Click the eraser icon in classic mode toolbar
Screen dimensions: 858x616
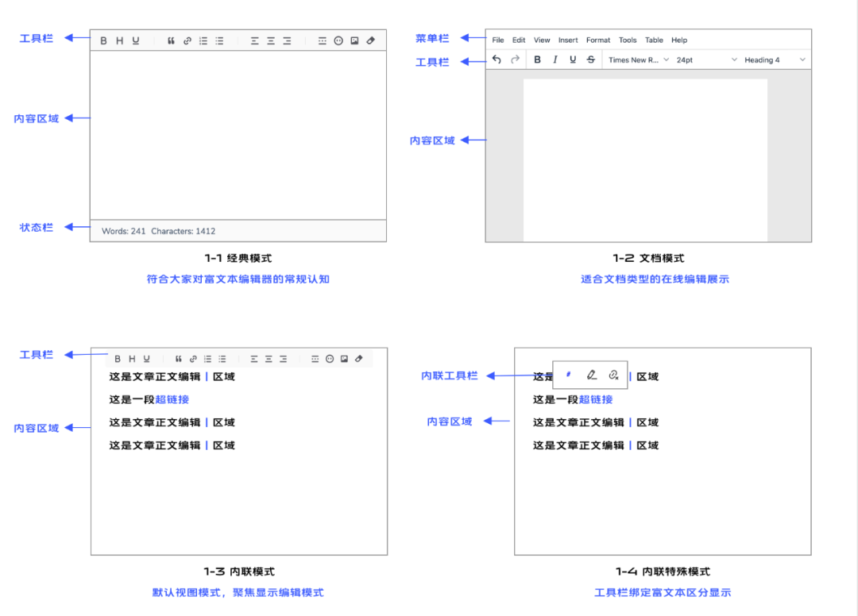point(370,40)
